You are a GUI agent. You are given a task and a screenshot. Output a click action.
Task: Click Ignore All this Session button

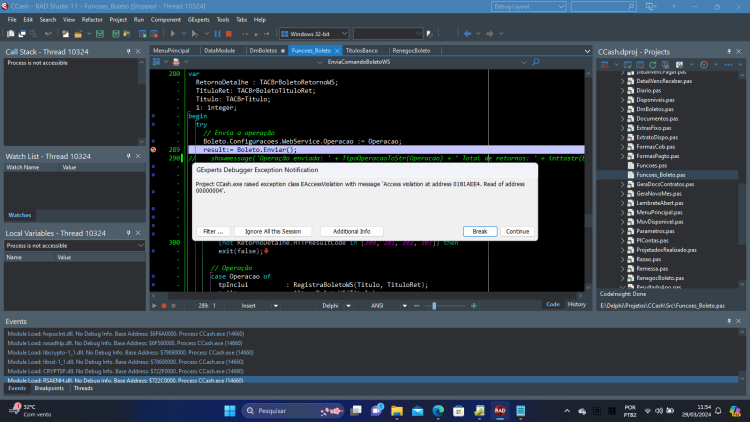pyautogui.click(x=273, y=231)
